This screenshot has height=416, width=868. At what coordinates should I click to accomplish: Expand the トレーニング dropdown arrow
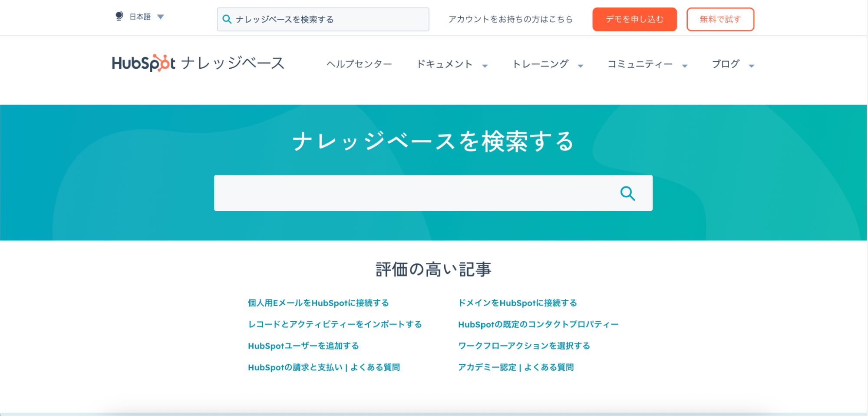[581, 66]
